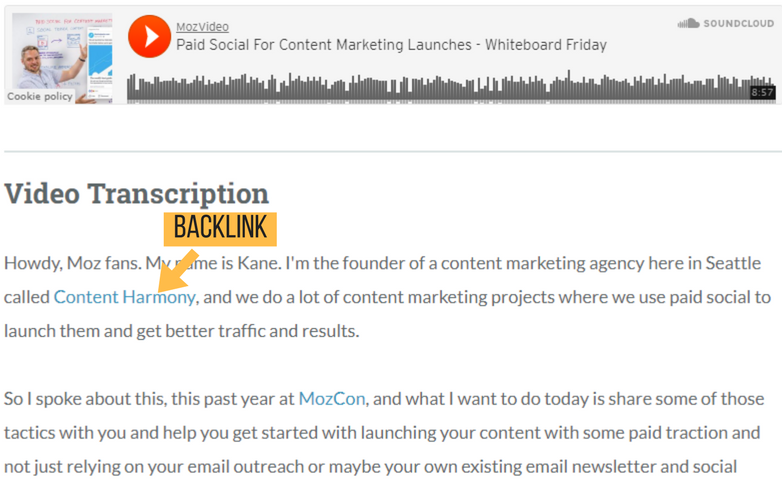The height and width of the screenshot is (484, 782).
Task: Open the Paid Social For Content Marketing Launches title
Action: coord(391,45)
